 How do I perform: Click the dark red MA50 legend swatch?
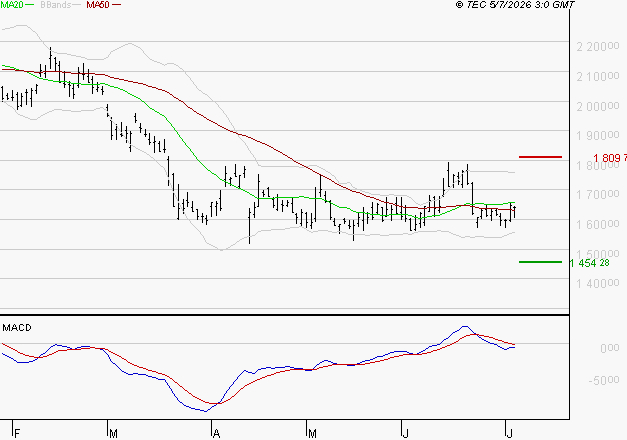tap(116, 5)
